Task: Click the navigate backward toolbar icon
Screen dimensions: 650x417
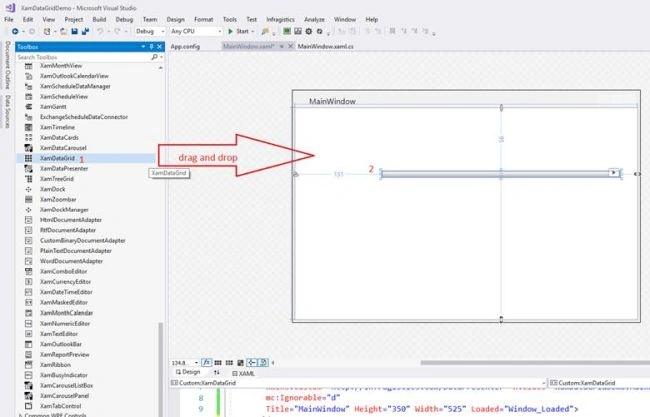Action: [x=15, y=31]
